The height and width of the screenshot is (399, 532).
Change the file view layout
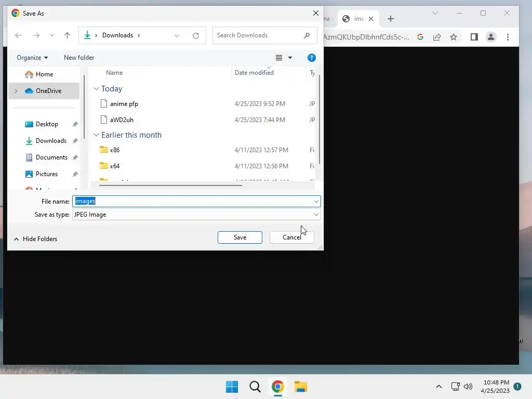279,58
